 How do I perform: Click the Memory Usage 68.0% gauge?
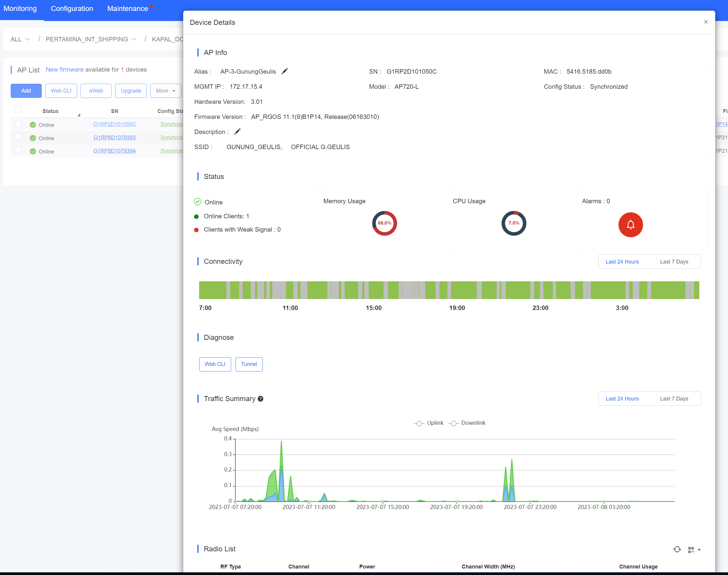coord(384,223)
